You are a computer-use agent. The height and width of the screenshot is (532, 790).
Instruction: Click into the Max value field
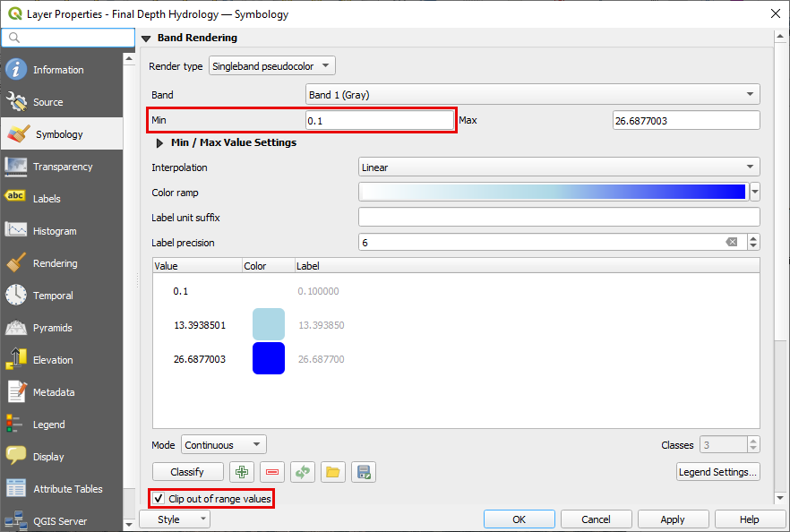click(x=685, y=121)
